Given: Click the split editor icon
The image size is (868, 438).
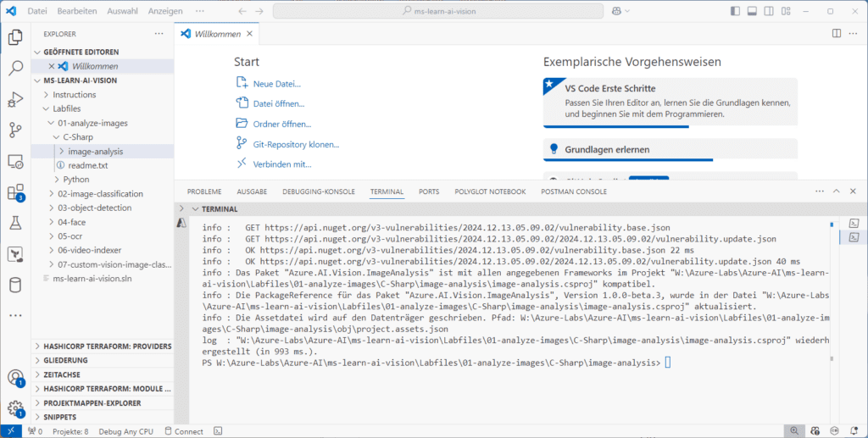Looking at the screenshot, I should pyautogui.click(x=837, y=34).
